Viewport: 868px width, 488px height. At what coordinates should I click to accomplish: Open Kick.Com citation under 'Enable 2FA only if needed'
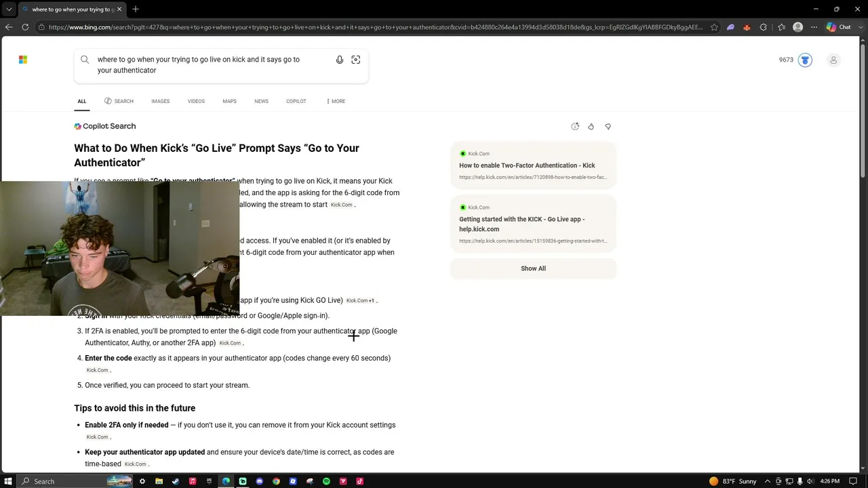[97, 438]
